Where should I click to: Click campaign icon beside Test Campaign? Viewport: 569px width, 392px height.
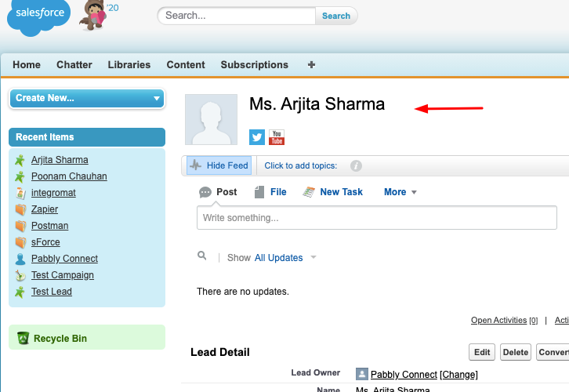tap(20, 275)
